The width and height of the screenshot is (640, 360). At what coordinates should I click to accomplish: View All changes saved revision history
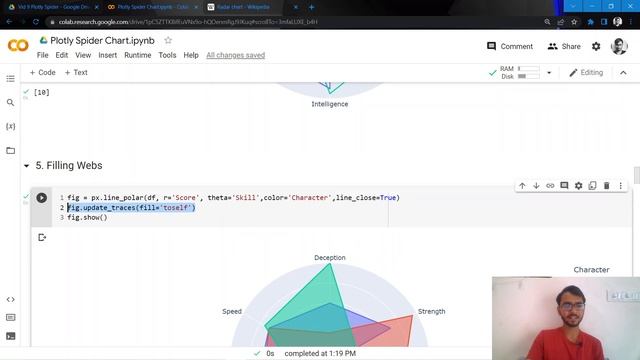click(236, 55)
